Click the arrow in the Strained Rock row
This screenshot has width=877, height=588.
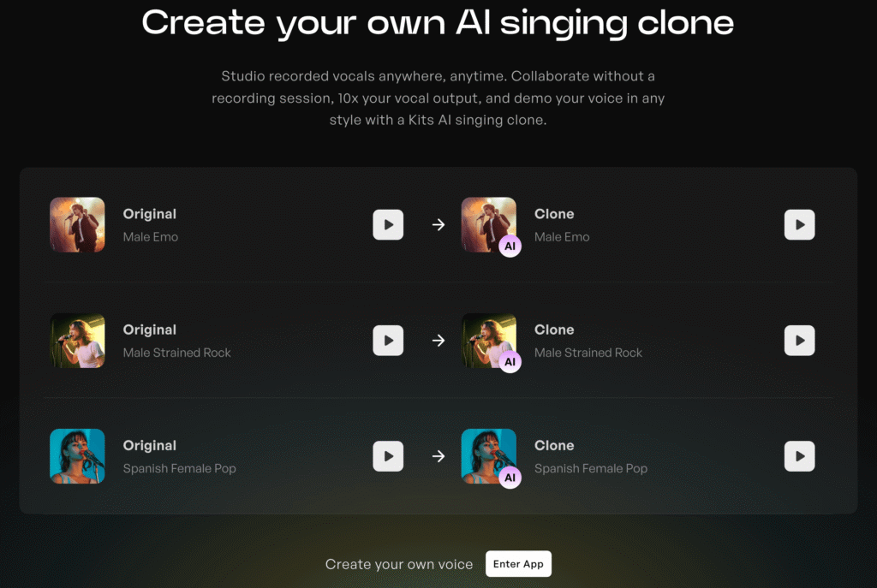pos(438,341)
